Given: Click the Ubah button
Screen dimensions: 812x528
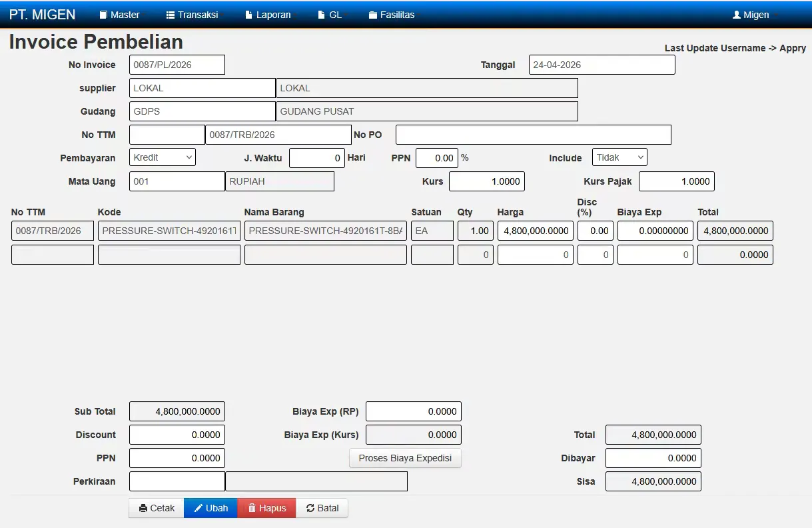Looking at the screenshot, I should [x=210, y=508].
